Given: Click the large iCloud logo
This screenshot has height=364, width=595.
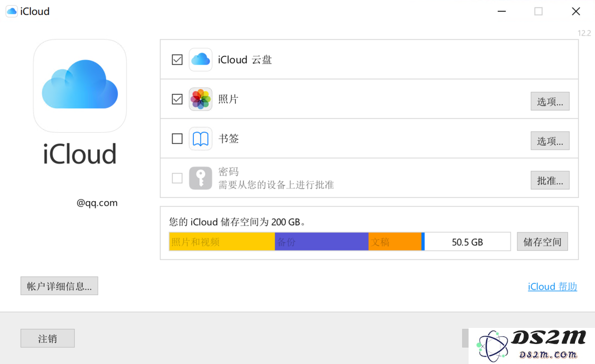Looking at the screenshot, I should pos(80,85).
